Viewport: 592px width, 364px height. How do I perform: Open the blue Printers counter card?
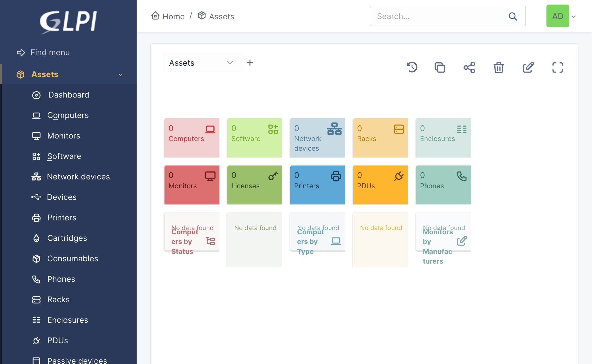click(x=317, y=185)
